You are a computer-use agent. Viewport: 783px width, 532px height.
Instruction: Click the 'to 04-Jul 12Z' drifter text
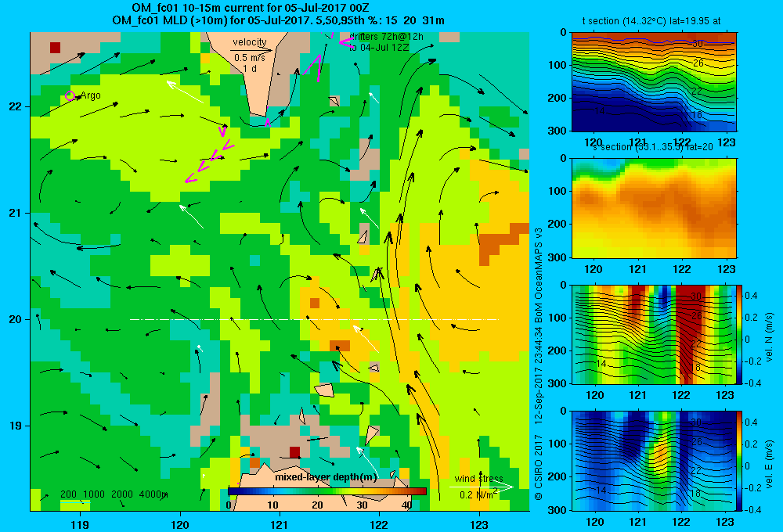(x=378, y=48)
